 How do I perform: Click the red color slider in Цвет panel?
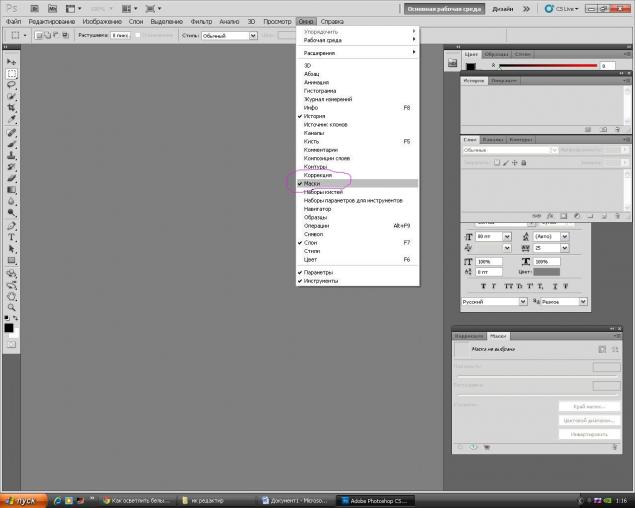(548, 66)
